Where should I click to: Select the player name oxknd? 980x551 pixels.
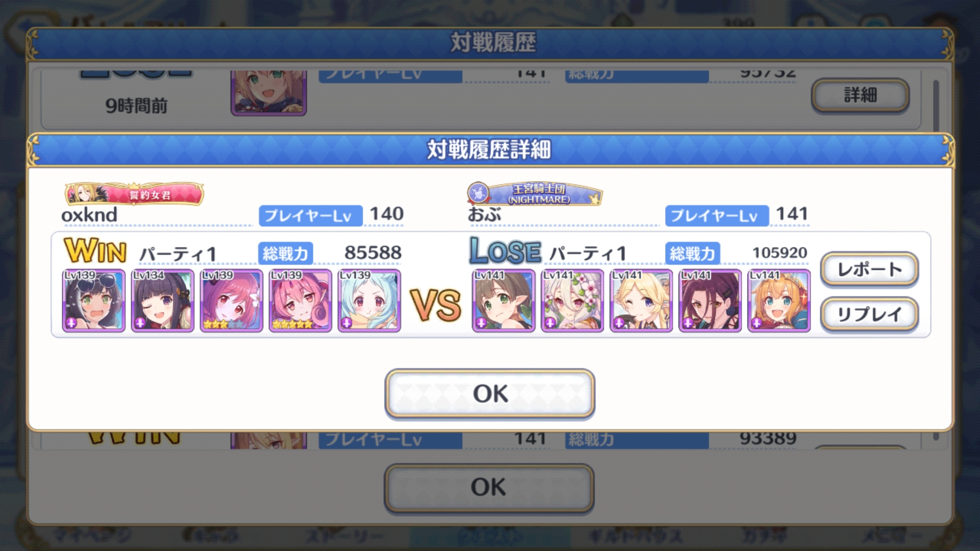pos(89,215)
